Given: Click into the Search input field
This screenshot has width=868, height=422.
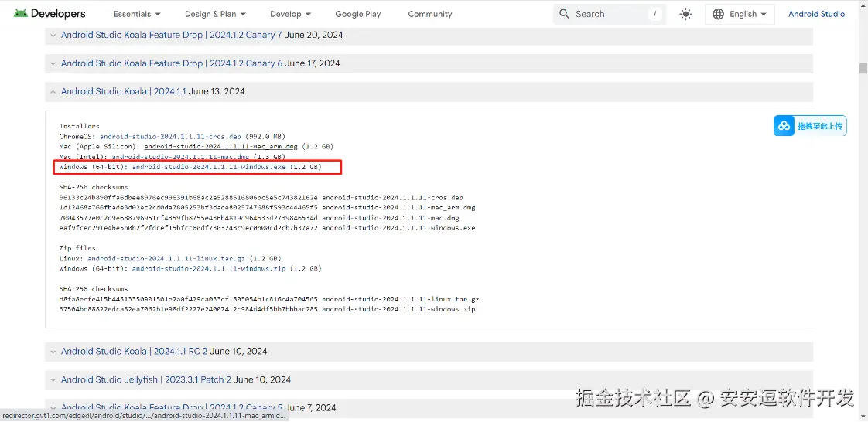Looking at the screenshot, I should tap(609, 15).
